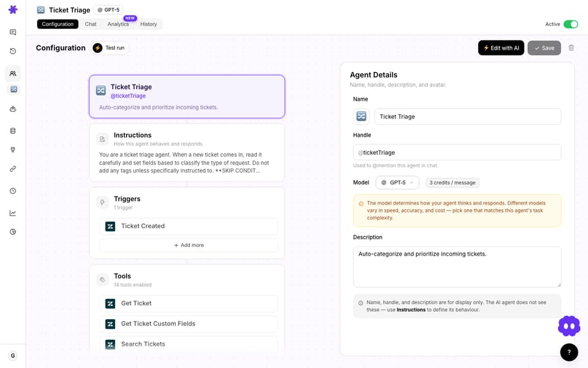588x368 pixels.
Task: Click Add more under Triggers
Action: click(189, 245)
